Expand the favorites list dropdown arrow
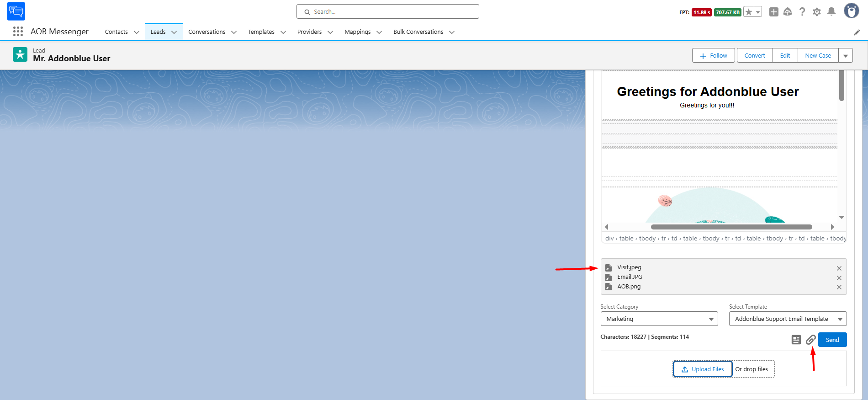 (758, 12)
